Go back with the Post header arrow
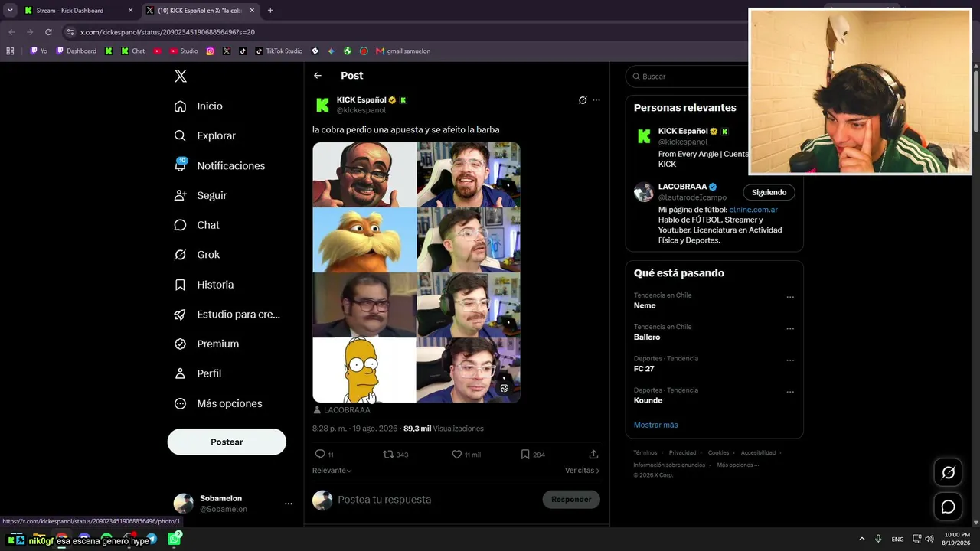This screenshot has width=980, height=551. (318, 76)
